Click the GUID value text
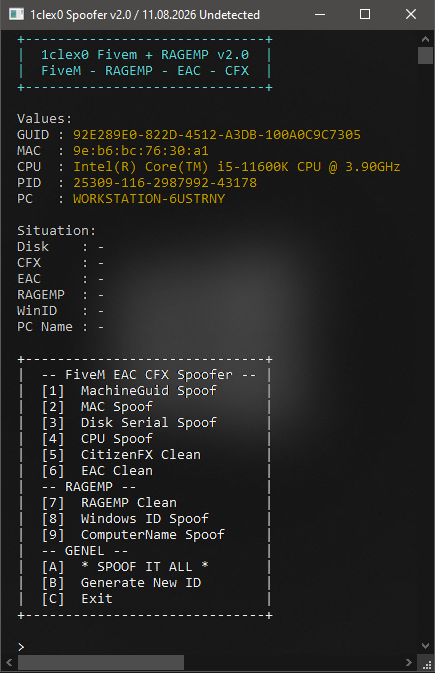The image size is (435, 673). pos(217,135)
